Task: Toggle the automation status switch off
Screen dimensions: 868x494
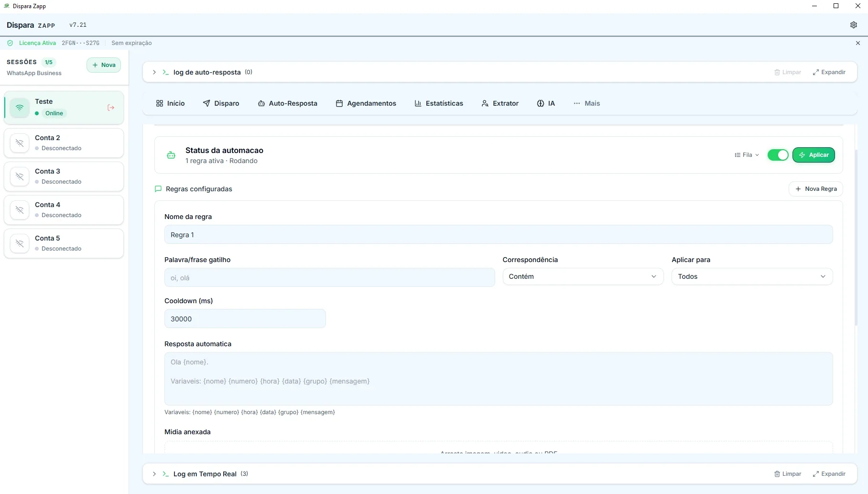Action: tap(778, 155)
